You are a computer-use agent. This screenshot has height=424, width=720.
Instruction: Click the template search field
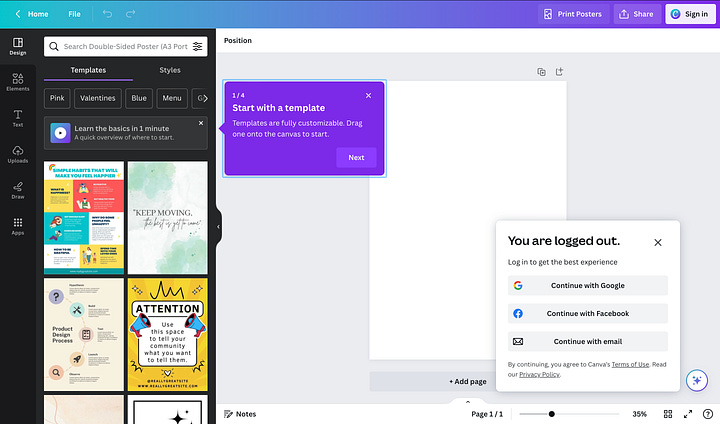pyautogui.click(x=125, y=46)
